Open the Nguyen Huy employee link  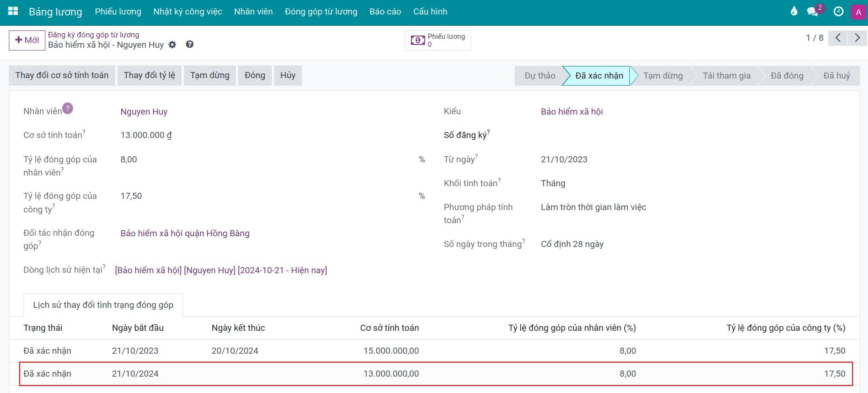(x=144, y=112)
